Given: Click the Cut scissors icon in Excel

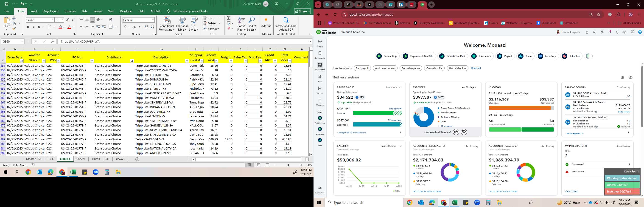Looking at the screenshot, I should click(14, 18).
